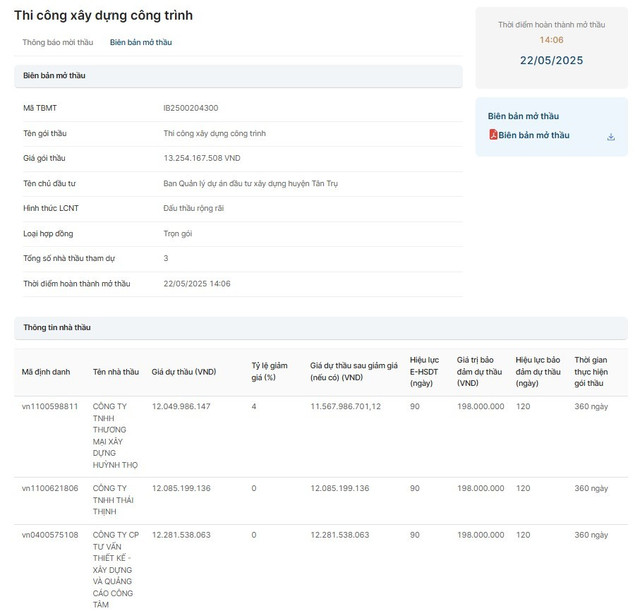Click the Tên nhà thầu column header
Image resolution: width=640 pixels, height=613 pixels.
(x=116, y=371)
